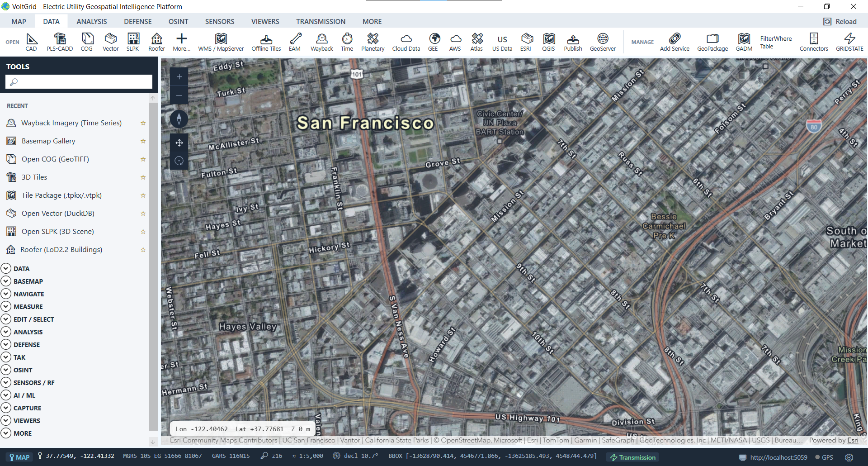Open the Wayback imagery tool
The image size is (868, 466).
click(x=322, y=42)
